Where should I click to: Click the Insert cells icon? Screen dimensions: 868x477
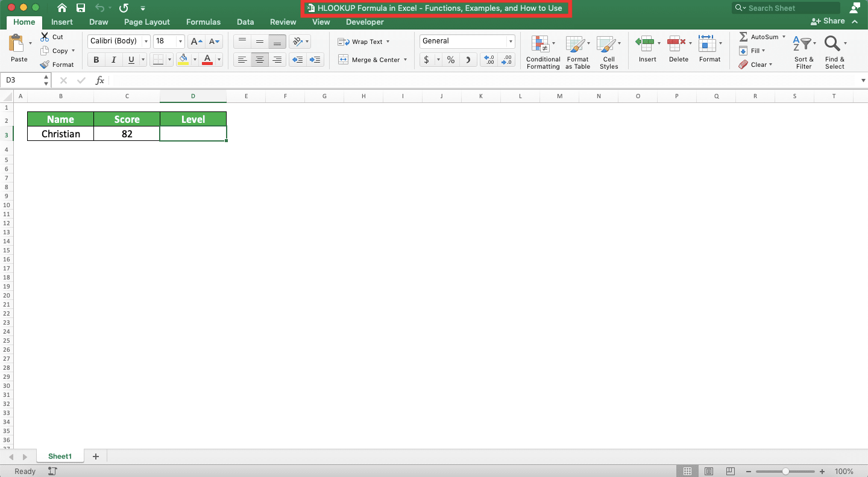[645, 43]
